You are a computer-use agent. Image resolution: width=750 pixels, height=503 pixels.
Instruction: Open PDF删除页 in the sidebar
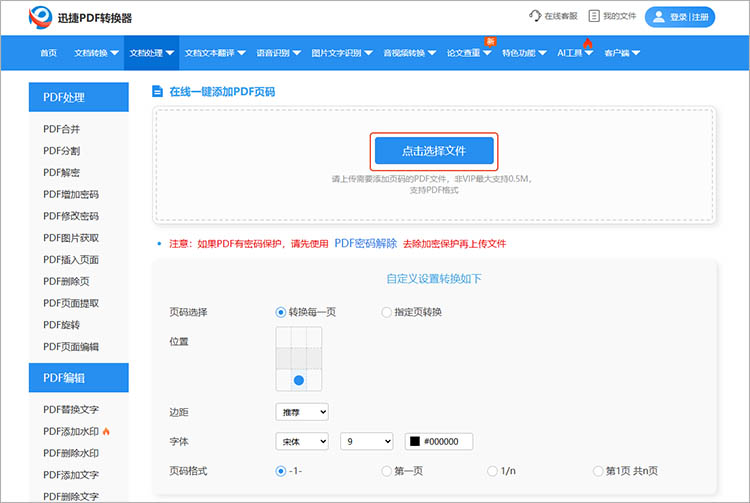coord(66,281)
